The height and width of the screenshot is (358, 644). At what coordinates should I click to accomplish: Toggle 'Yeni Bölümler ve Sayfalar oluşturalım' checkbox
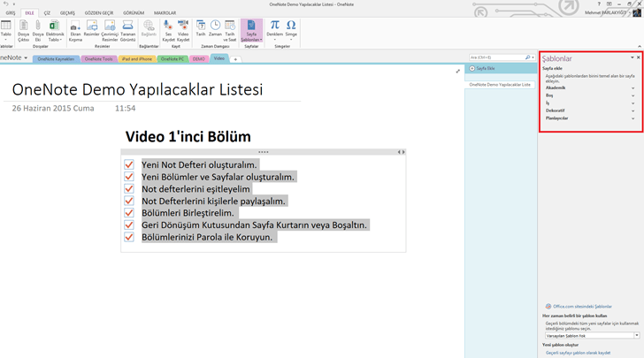click(x=129, y=177)
